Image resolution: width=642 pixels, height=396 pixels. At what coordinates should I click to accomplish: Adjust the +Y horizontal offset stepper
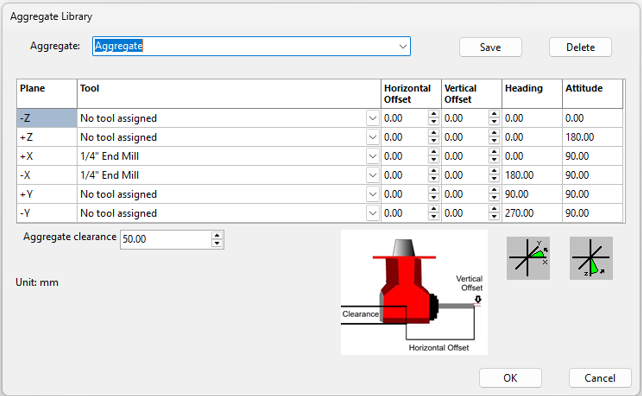(434, 194)
